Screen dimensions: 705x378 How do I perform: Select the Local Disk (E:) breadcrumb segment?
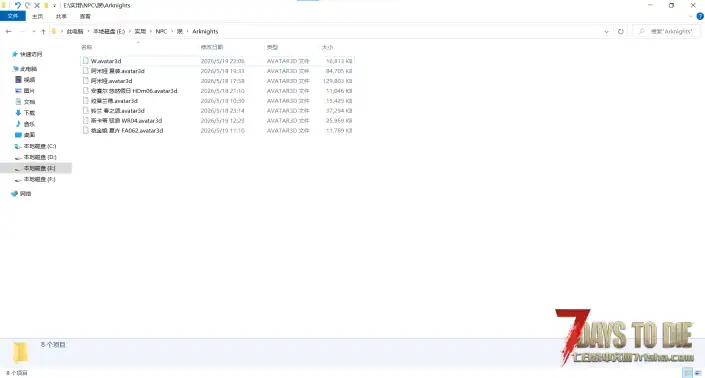pos(109,31)
